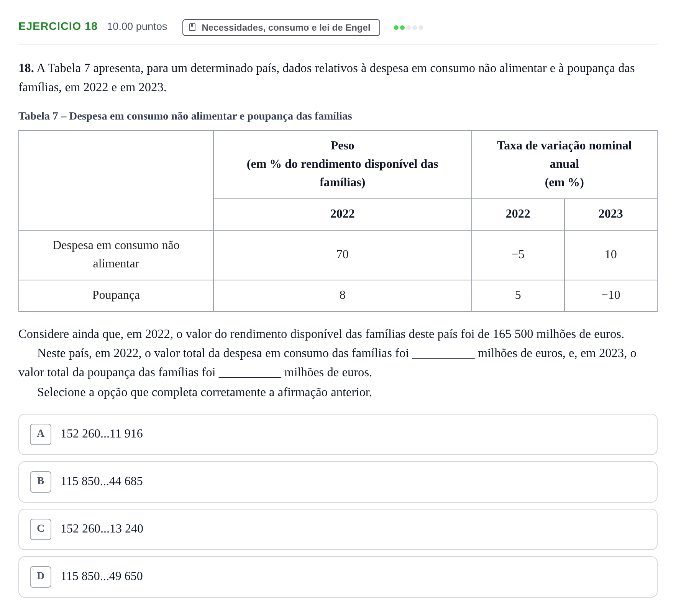Click the Peso cell with value 8
Image resolution: width=676 pixels, height=616 pixels.
click(343, 295)
